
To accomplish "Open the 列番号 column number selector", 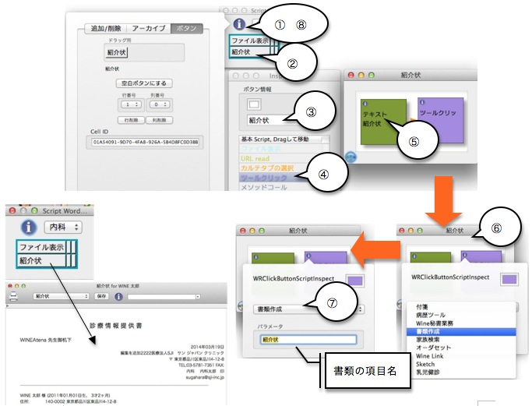I will pyautogui.click(x=158, y=104).
